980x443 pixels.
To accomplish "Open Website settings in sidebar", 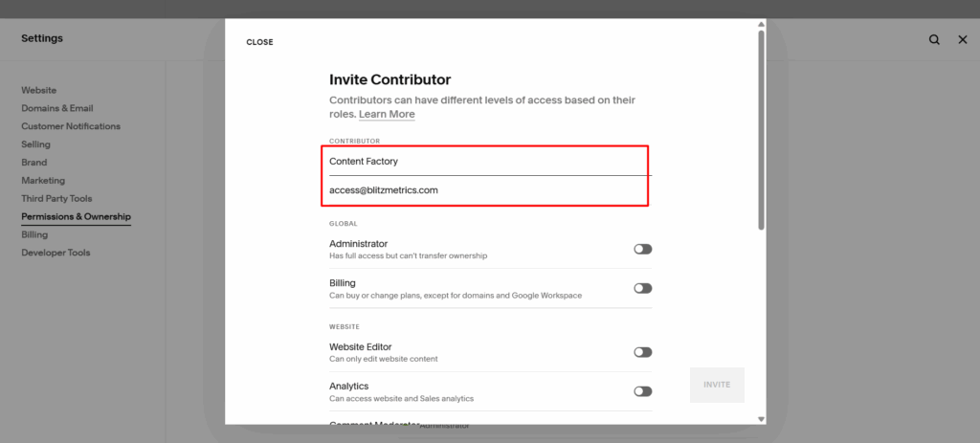I will (39, 90).
